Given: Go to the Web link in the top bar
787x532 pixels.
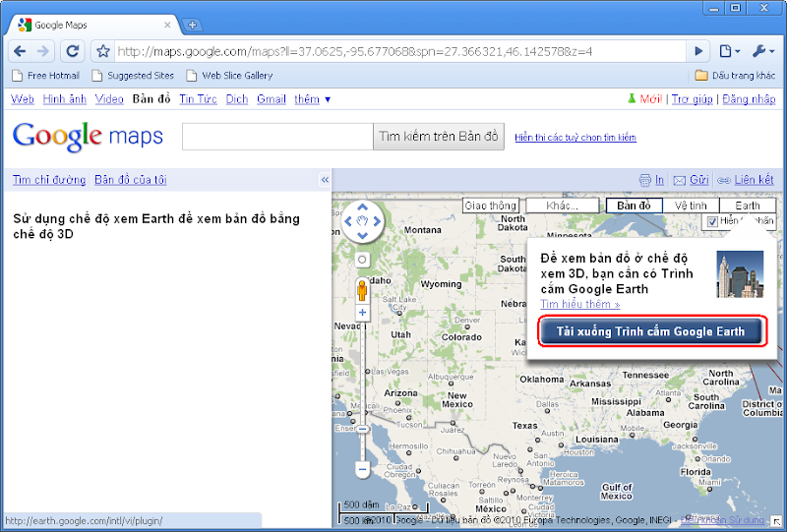Looking at the screenshot, I should point(23,99).
